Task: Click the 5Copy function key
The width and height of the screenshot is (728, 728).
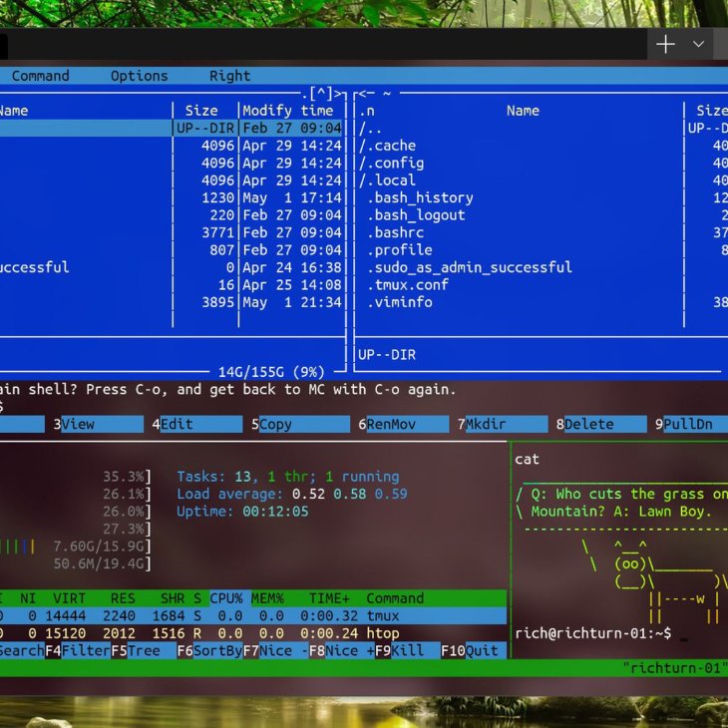Action: coord(300,425)
